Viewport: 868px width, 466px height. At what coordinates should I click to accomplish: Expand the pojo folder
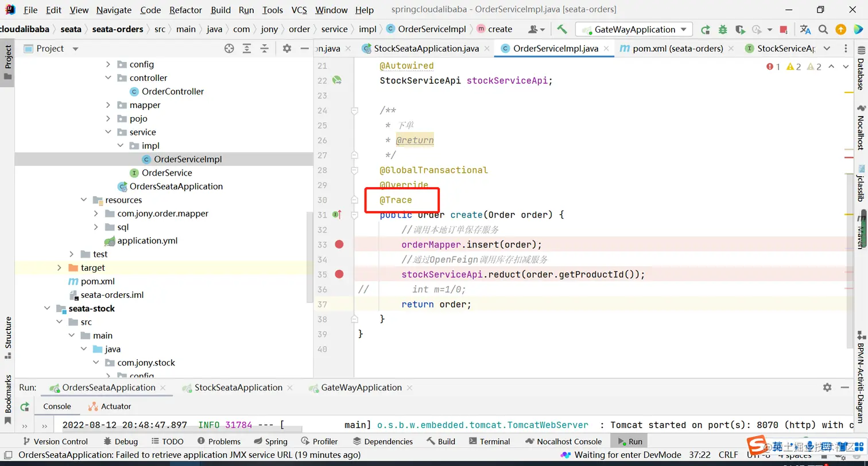point(108,119)
